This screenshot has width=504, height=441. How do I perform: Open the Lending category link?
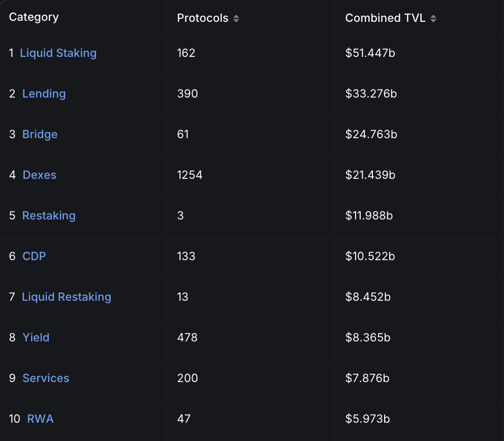pyautogui.click(x=44, y=93)
